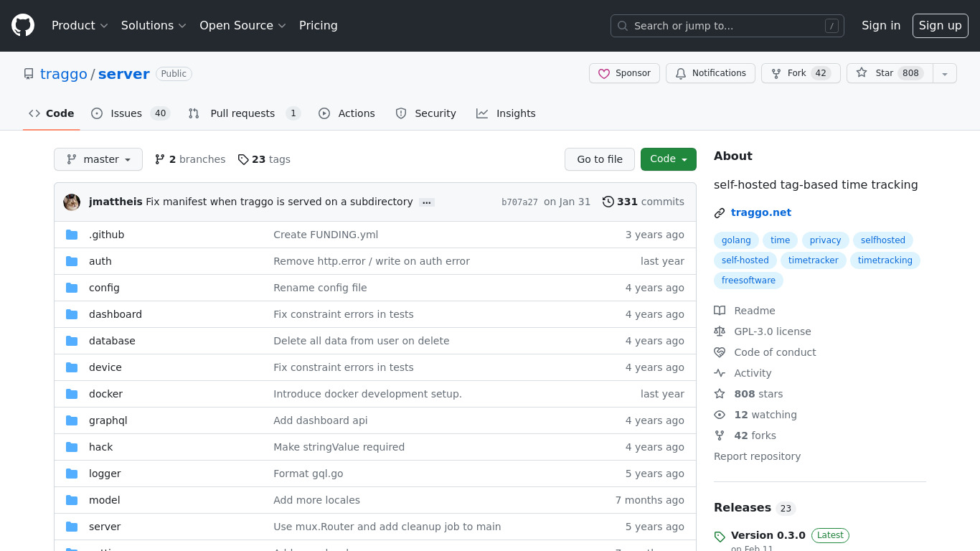This screenshot has width=980, height=551.
Task: Open the master branch selector
Action: pos(98,159)
